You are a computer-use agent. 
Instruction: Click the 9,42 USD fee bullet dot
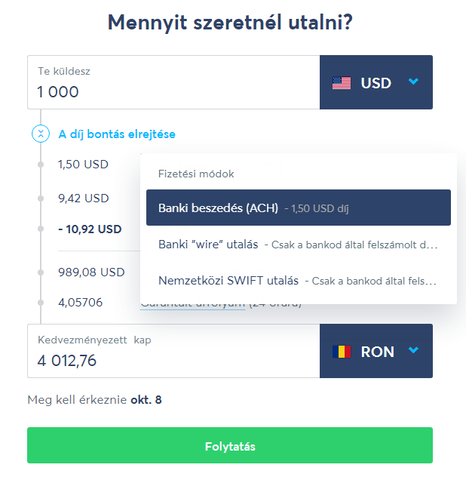[41, 198]
